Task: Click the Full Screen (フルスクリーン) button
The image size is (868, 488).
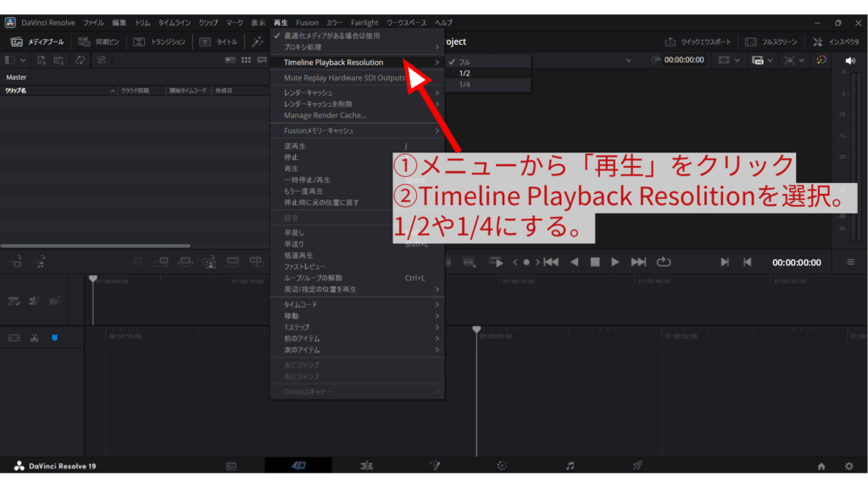Action: coord(771,42)
